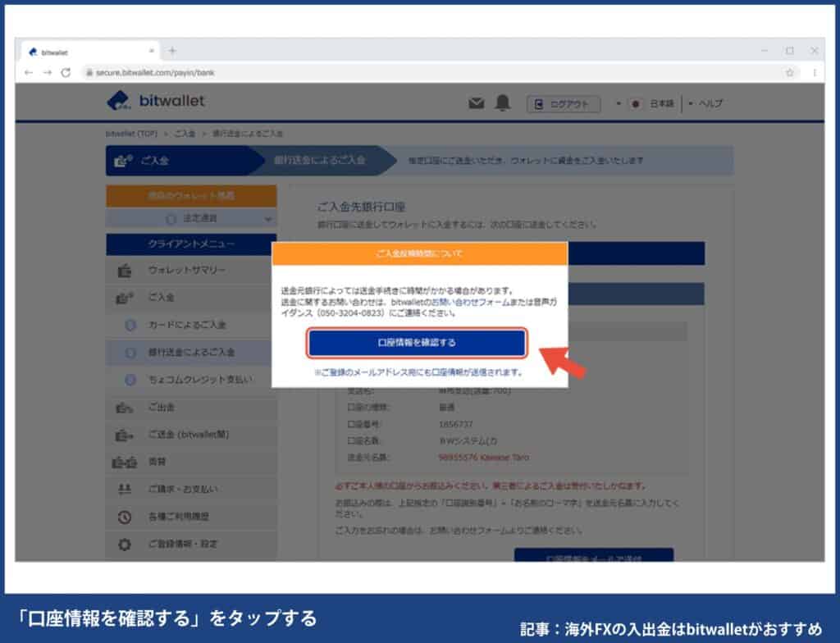Open the language selector dropdown
Screen dimensions: 840x643
point(655,104)
